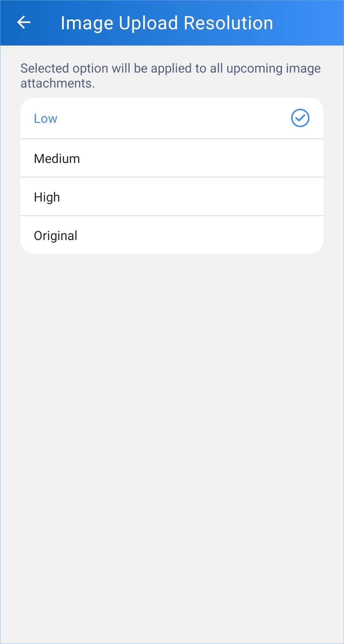Switch image upload quality to Original
Viewport: 344px width, 644px height.
[x=172, y=235]
